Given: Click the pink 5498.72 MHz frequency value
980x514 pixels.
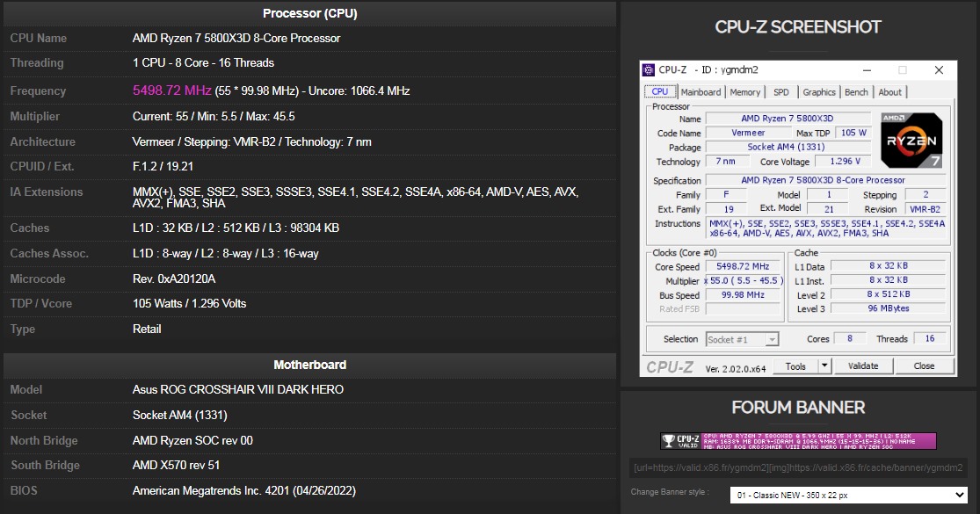Looking at the screenshot, I should pyautogui.click(x=172, y=90).
